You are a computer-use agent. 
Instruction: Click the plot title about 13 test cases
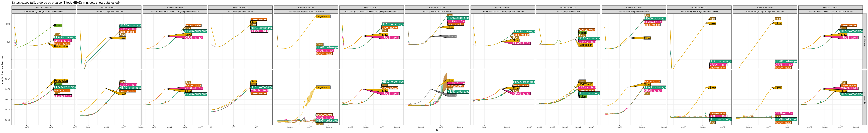65,3
